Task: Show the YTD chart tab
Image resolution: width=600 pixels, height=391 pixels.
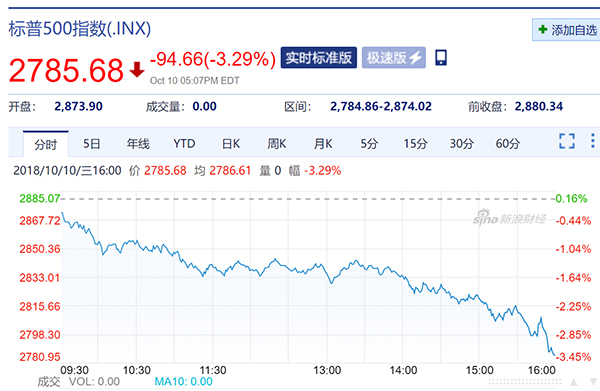Action: [x=184, y=144]
